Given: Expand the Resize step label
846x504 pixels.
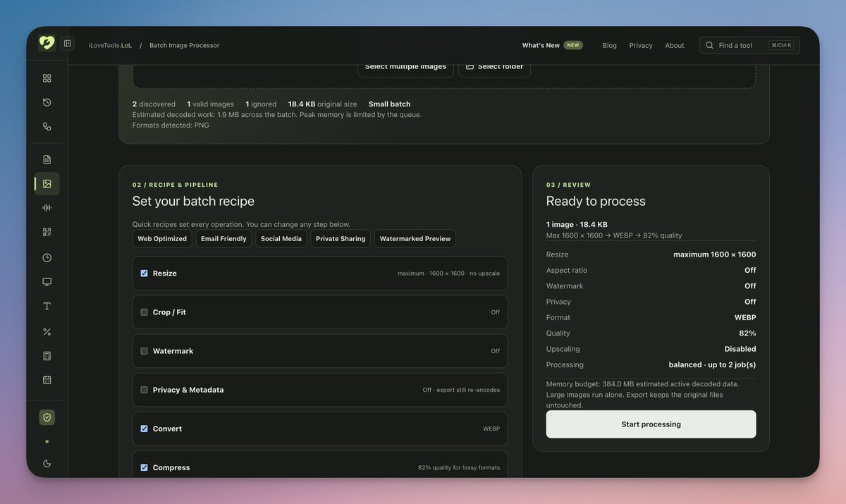Looking at the screenshot, I should click(165, 273).
